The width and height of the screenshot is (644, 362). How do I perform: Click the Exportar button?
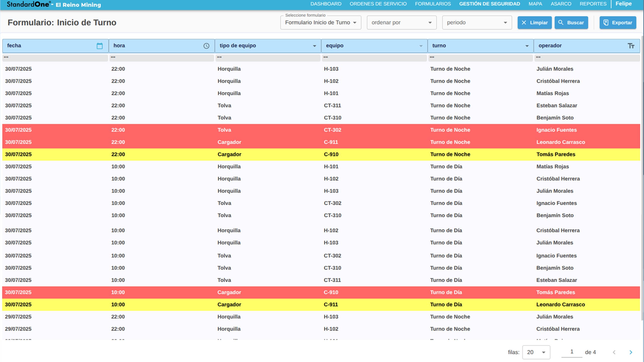coord(618,23)
